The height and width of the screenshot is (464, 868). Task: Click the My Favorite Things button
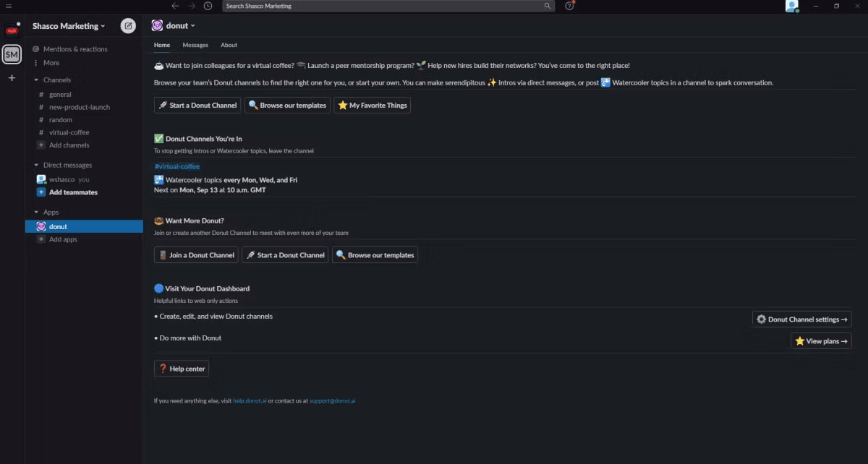coord(373,106)
